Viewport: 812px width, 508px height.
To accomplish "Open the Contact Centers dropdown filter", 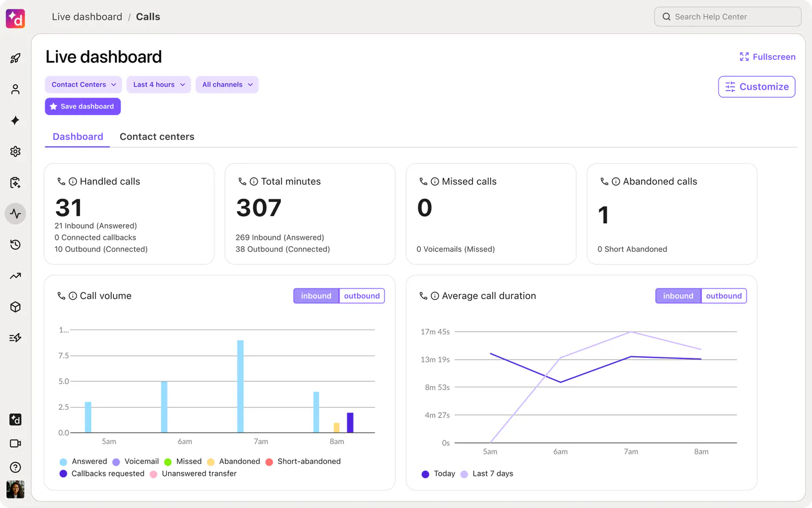I will [84, 85].
